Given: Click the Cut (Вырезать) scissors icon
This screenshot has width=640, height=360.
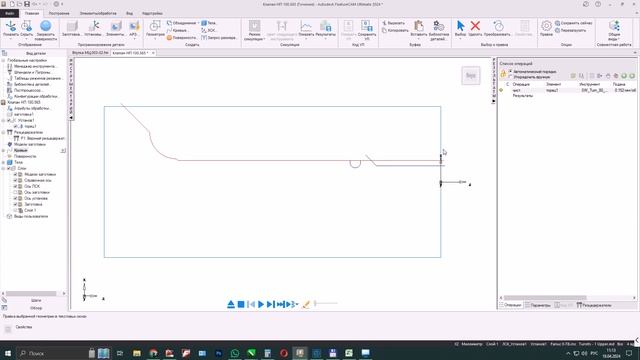Looking at the screenshot, I should point(384,23).
